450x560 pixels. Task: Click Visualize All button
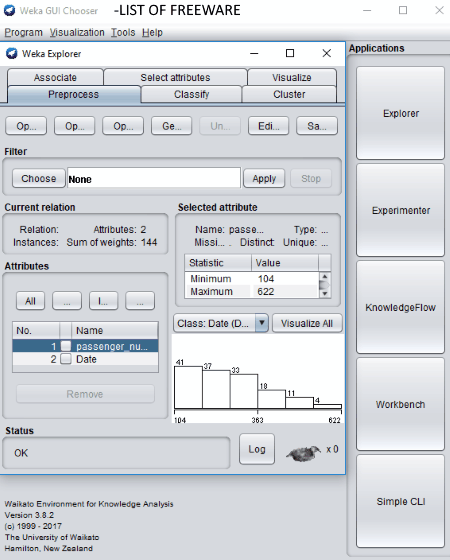307,323
